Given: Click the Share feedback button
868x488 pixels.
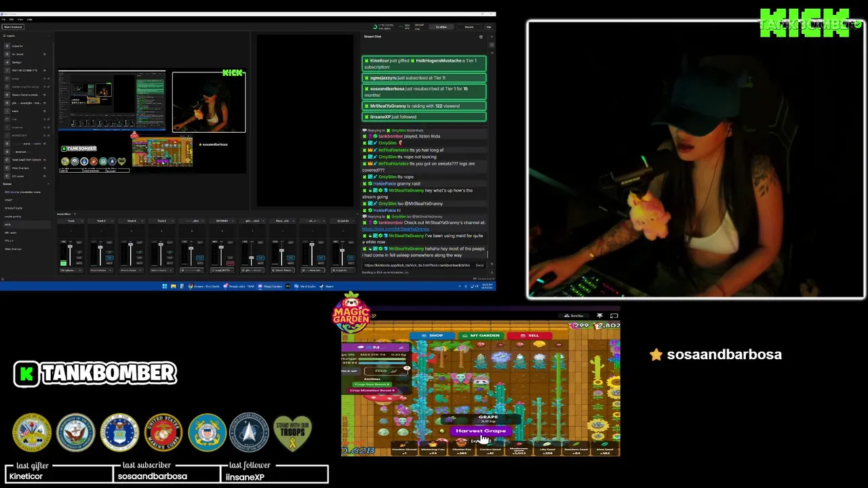Looking at the screenshot, I should (13, 27).
